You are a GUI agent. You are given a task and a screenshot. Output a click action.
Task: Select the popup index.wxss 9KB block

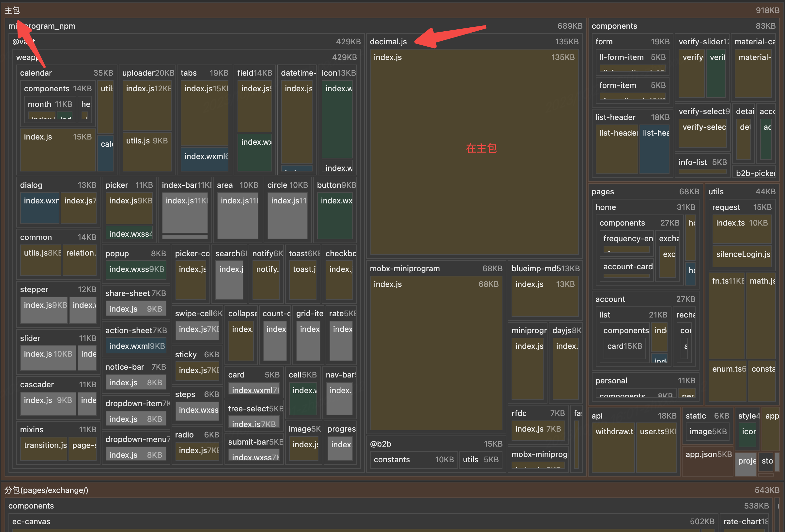tap(136, 269)
